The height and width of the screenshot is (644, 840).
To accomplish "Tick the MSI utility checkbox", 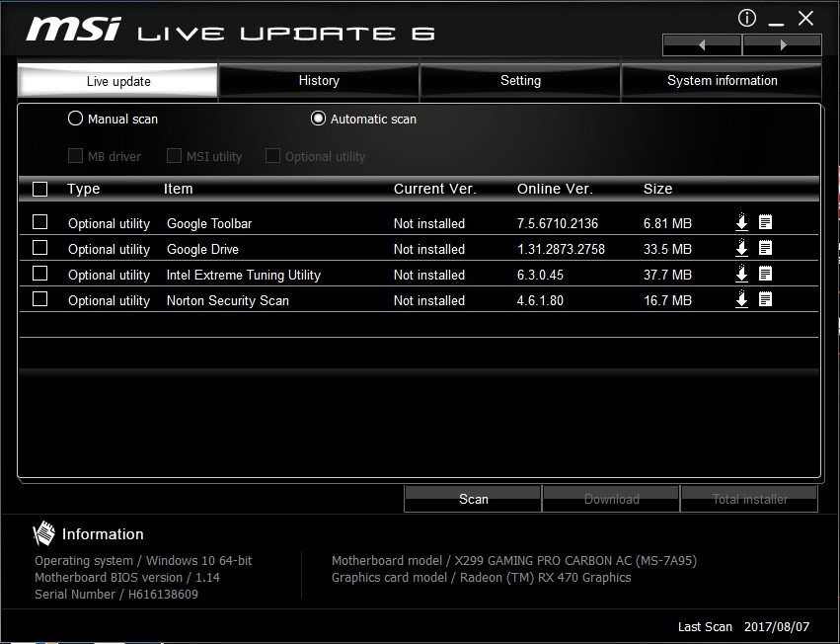I will 174,156.
